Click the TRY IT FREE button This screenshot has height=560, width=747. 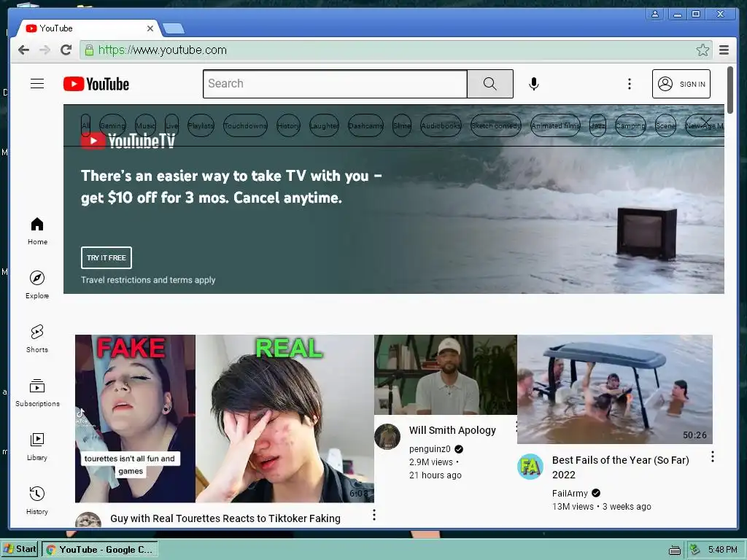pos(107,257)
